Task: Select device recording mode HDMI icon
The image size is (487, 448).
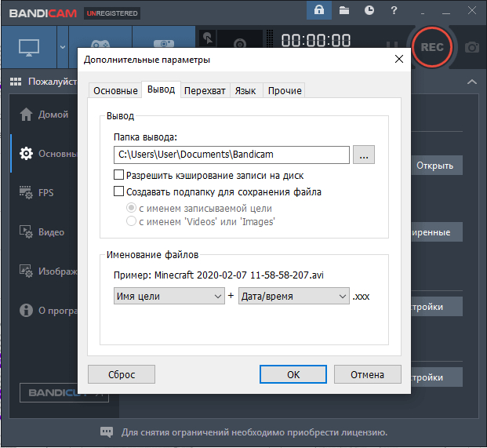Action: coord(164,43)
